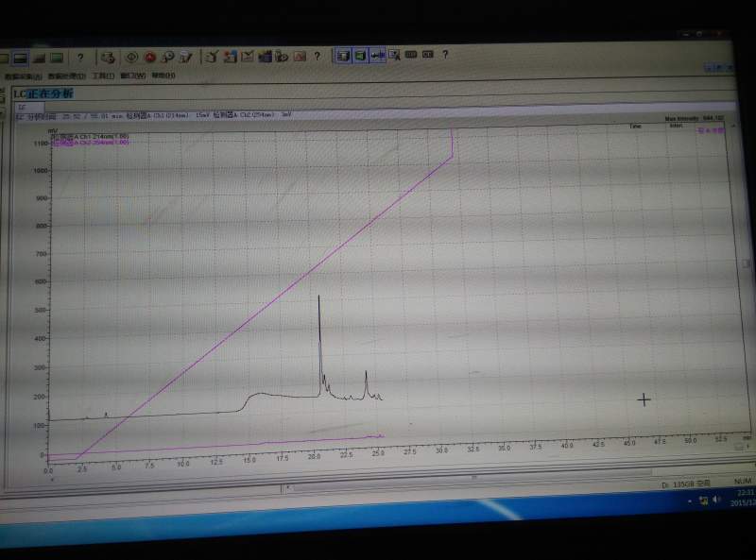The height and width of the screenshot is (560, 756).
Task: Click the highlighted split-pane layout icon
Action: click(21, 59)
